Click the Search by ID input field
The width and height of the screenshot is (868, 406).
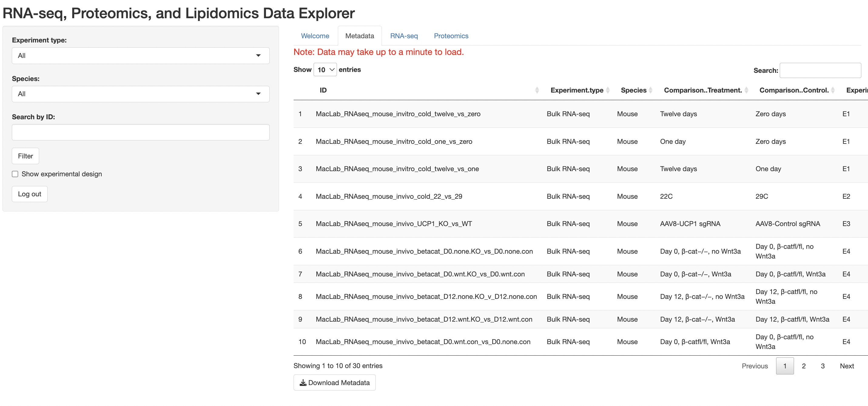pyautogui.click(x=140, y=132)
